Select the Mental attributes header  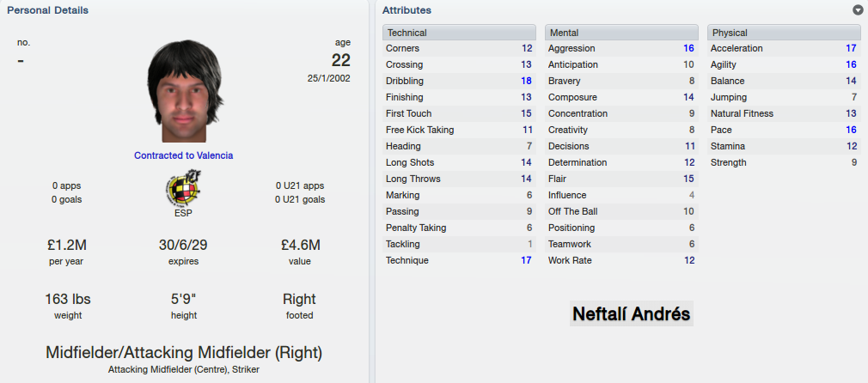click(x=621, y=33)
